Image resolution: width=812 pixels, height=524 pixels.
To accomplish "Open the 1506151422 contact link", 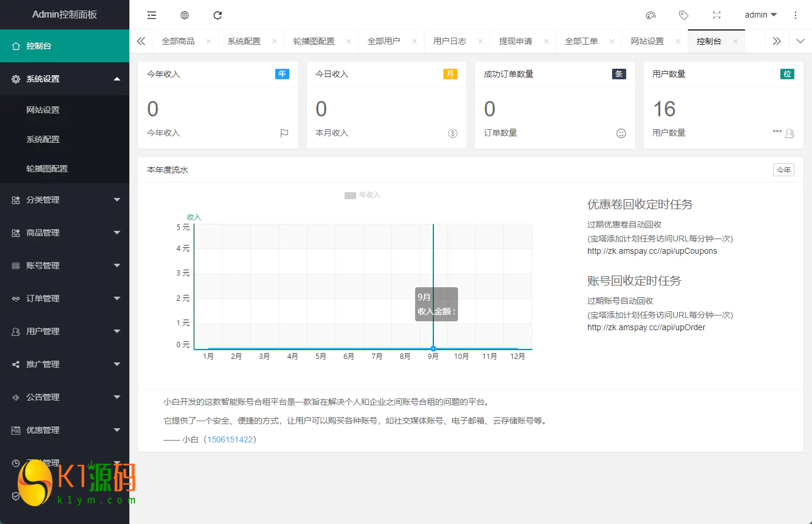I will [x=230, y=439].
